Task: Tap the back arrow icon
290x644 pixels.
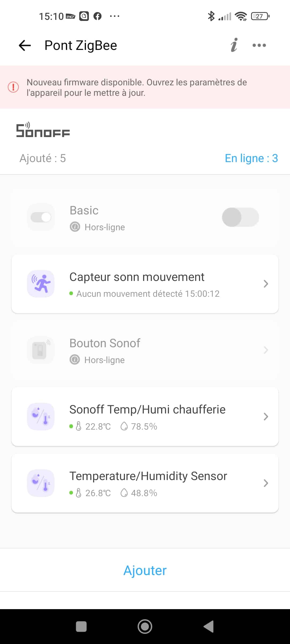Action: click(x=25, y=45)
